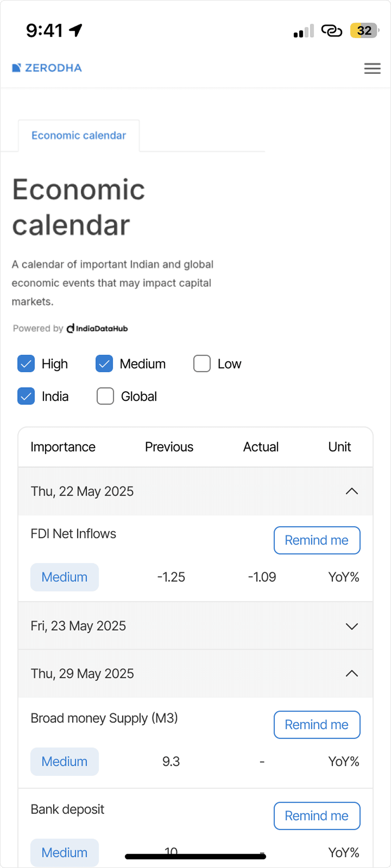Tap the hotspot link icon in status bar
The width and height of the screenshot is (391, 868).
tap(332, 31)
